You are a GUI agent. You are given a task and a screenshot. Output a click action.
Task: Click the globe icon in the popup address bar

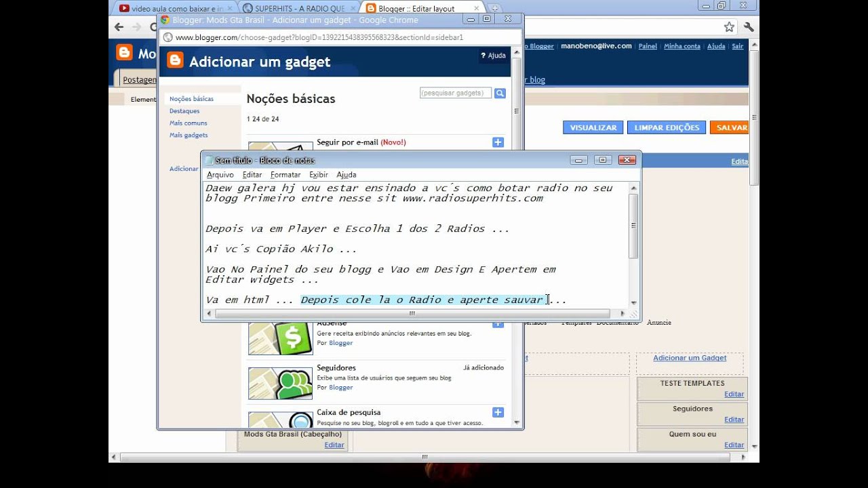(168, 37)
